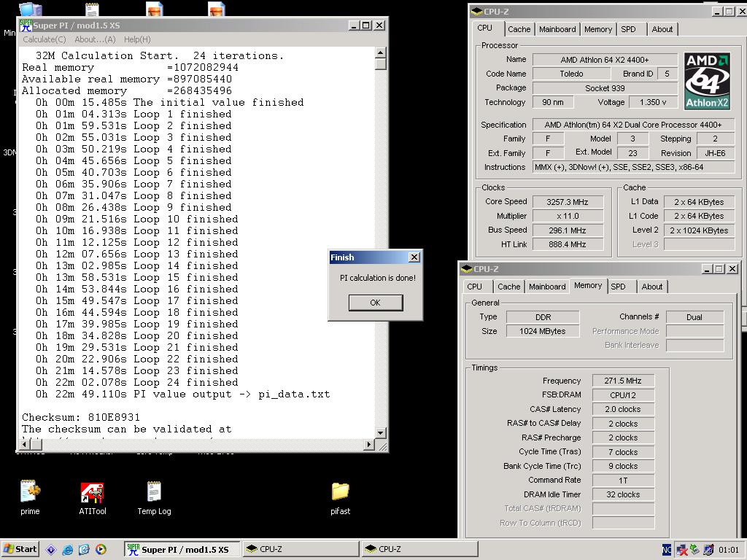747x560 pixels.
Task: Click the tray icon left of the clock
Action: [x=708, y=550]
